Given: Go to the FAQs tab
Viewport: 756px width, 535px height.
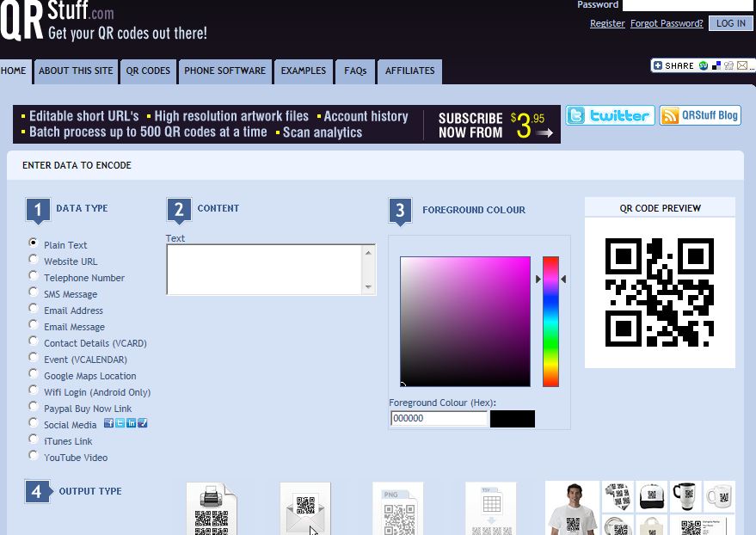Looking at the screenshot, I should click(355, 71).
